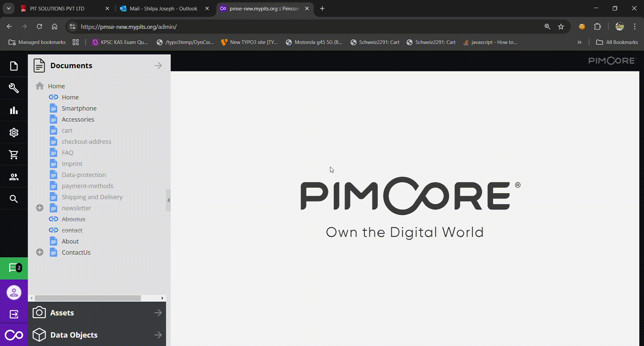Move Documents panel with arrow button
The image size is (644, 346).
click(158, 65)
